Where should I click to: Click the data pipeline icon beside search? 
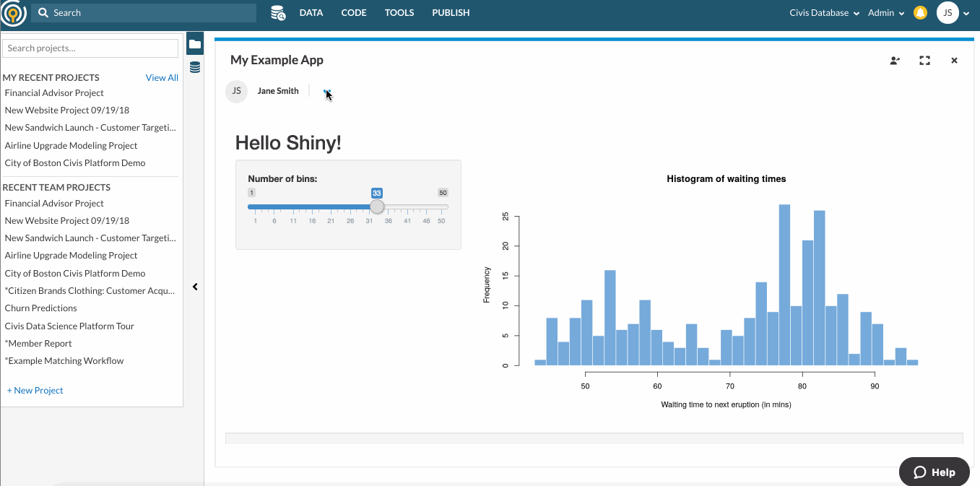point(278,12)
